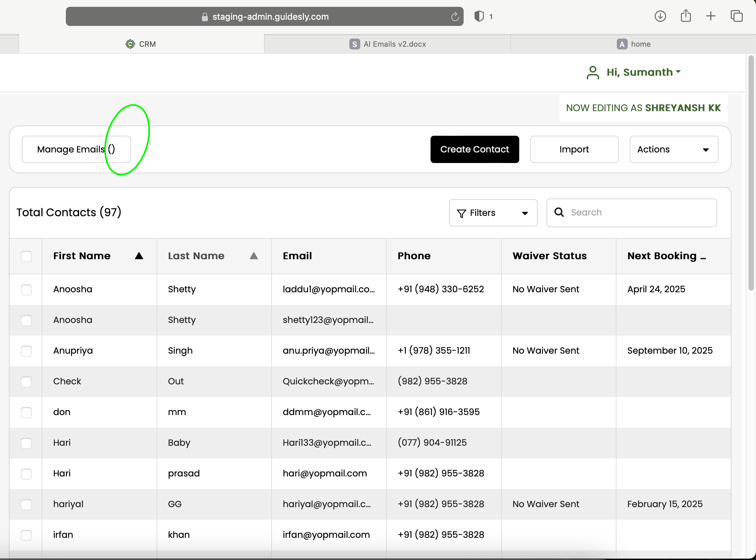756x560 pixels.
Task: Reload page using the refresh icon
Action: coord(455,17)
